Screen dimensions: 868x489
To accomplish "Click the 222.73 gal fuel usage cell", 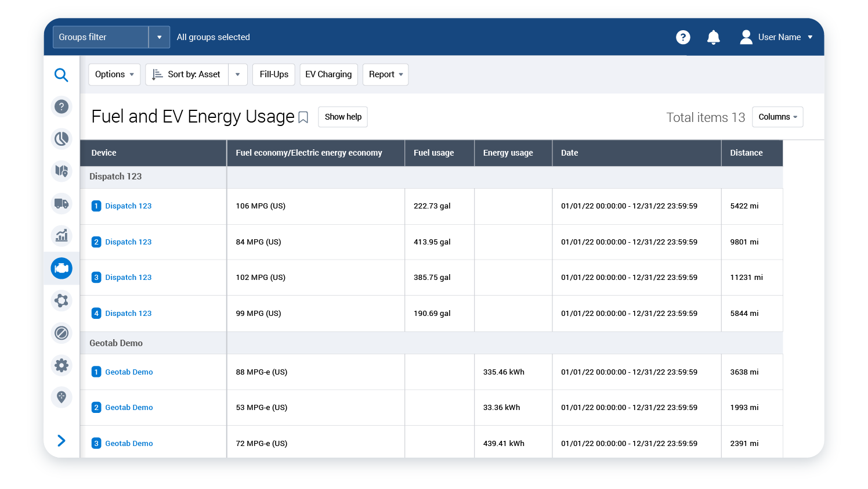I will tap(439, 206).
